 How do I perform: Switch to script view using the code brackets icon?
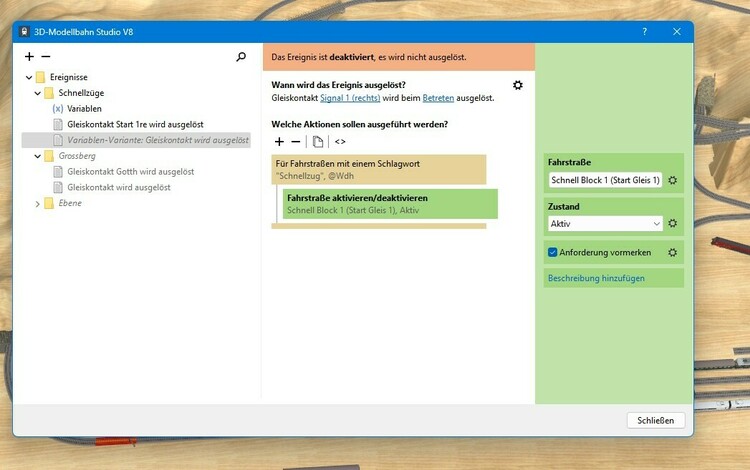tap(340, 142)
